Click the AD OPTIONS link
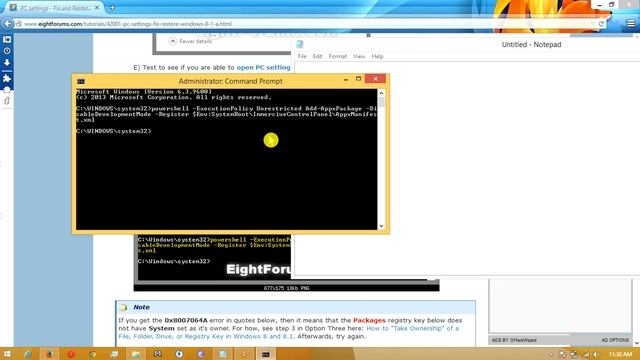 pyautogui.click(x=615, y=340)
